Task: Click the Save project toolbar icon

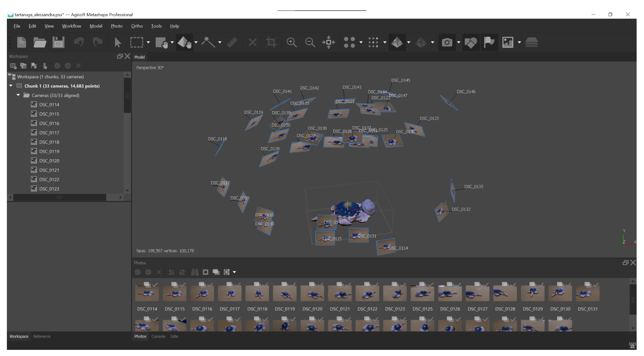Action: click(58, 42)
